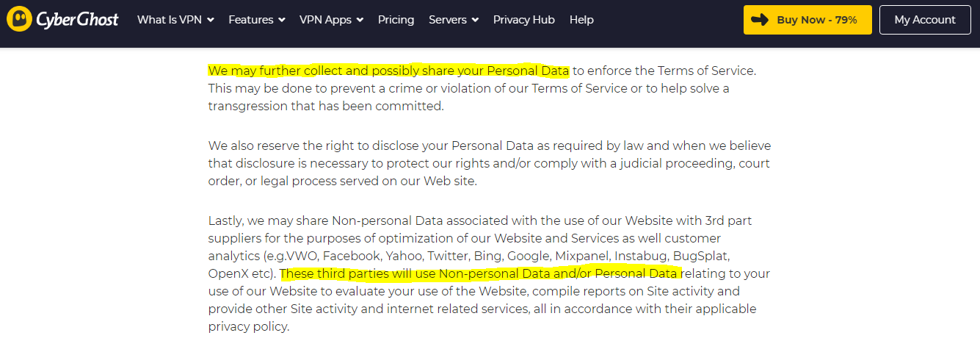Open the Privacy Hub page
This screenshot has height=341, width=980.
pyautogui.click(x=524, y=20)
